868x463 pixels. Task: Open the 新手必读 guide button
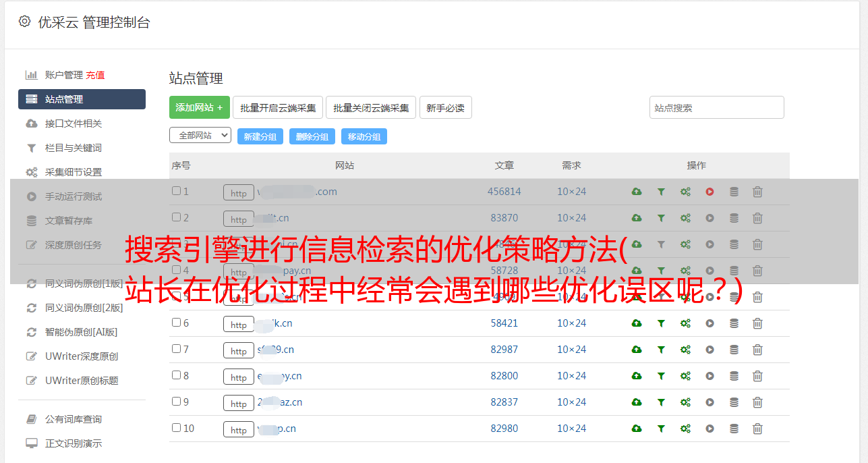click(x=445, y=107)
